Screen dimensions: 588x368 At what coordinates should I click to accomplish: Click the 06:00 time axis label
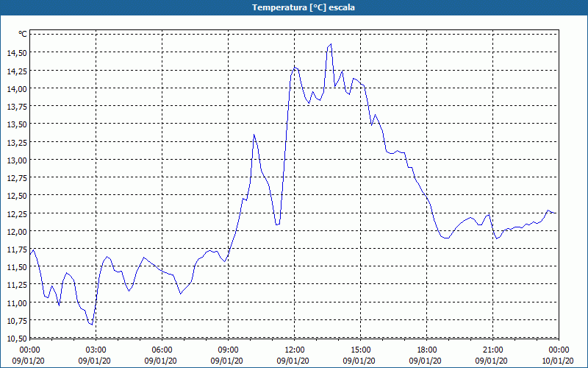162,350
